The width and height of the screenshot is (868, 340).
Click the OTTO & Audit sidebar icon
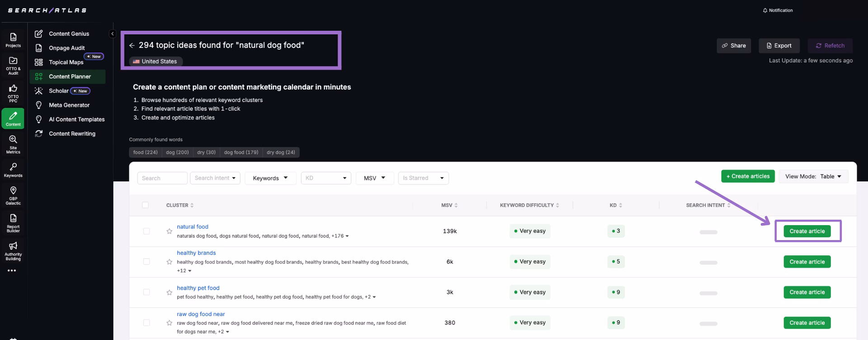pos(13,65)
